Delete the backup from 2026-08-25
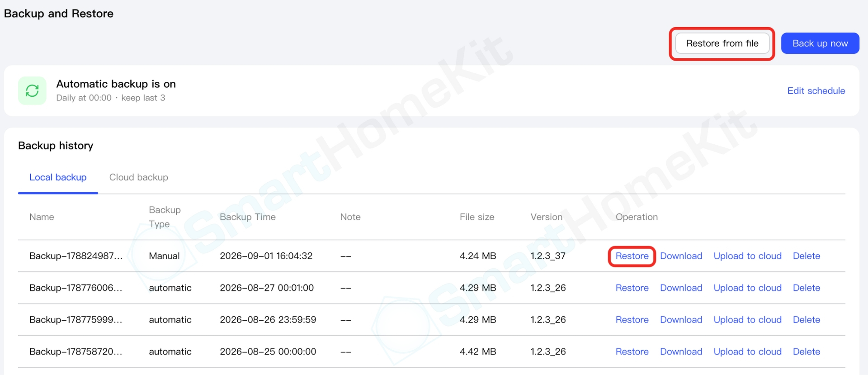 807,351
